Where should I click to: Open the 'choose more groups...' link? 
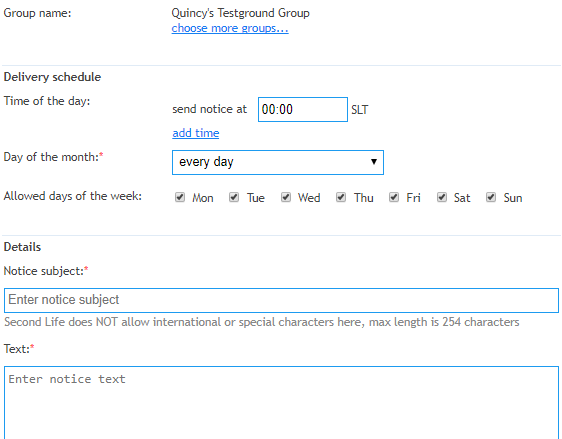coord(230,28)
